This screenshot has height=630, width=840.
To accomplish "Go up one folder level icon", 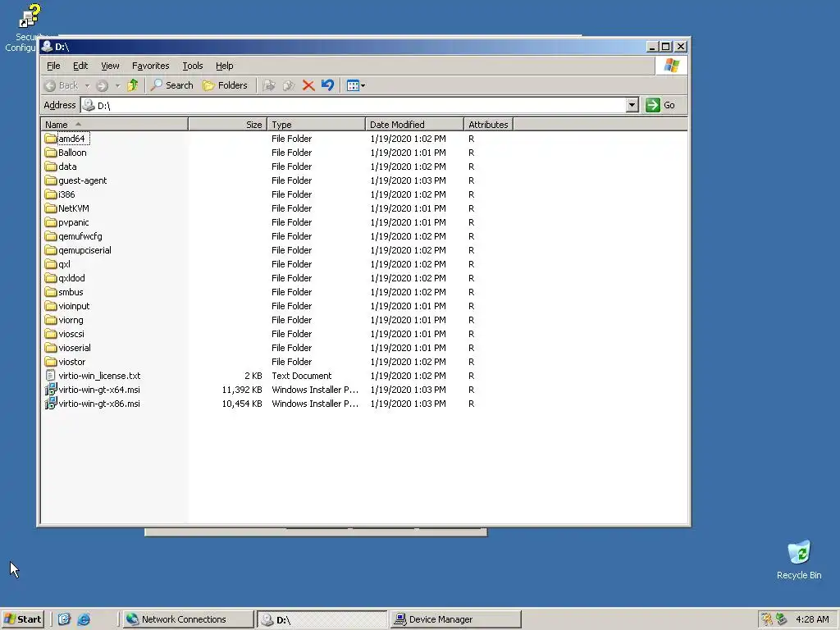I will pos(132,85).
